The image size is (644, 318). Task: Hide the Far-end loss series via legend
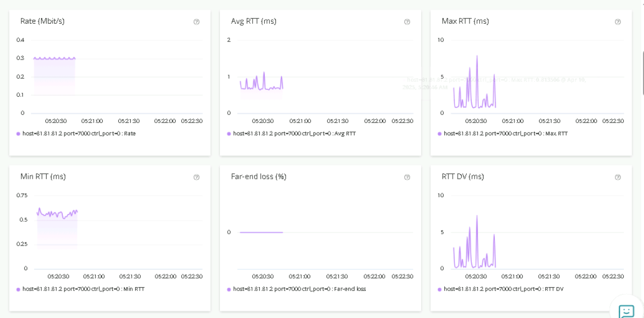click(299, 289)
